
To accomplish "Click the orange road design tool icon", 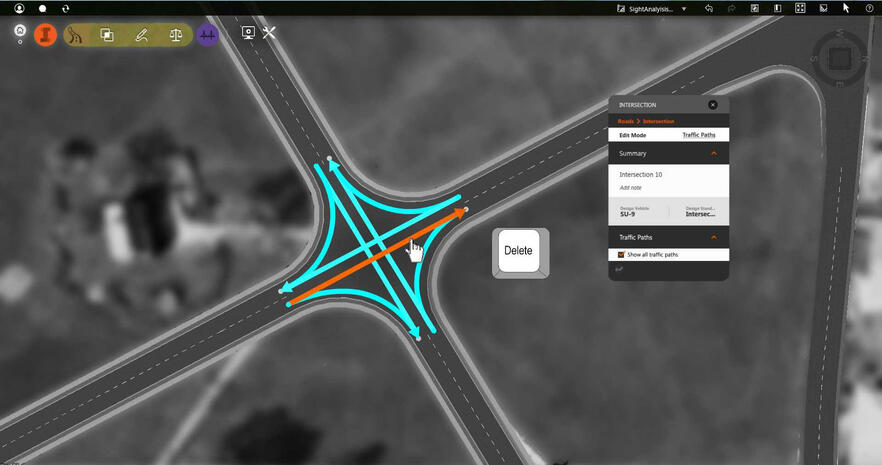I will click(45, 34).
